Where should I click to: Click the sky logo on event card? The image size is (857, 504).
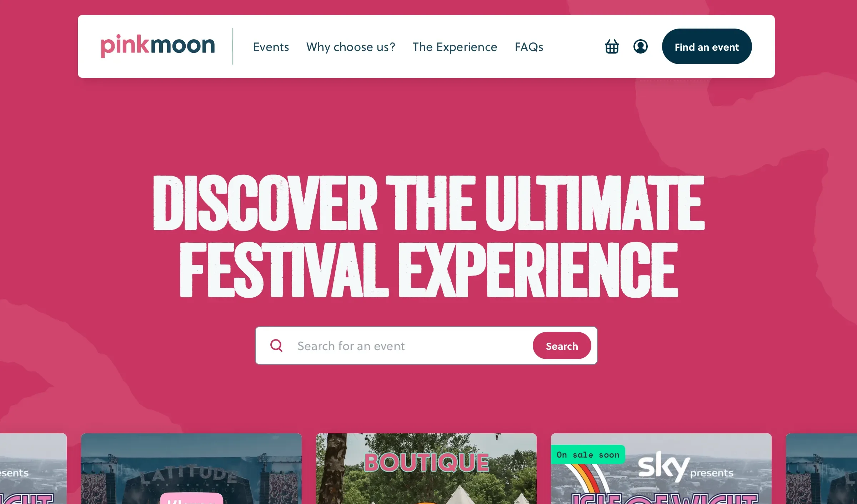click(x=663, y=465)
